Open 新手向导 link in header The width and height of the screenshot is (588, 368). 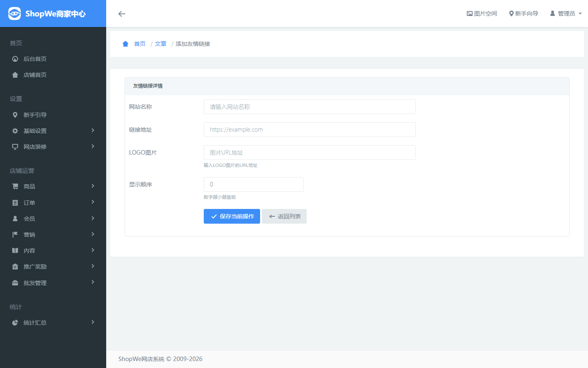(523, 13)
